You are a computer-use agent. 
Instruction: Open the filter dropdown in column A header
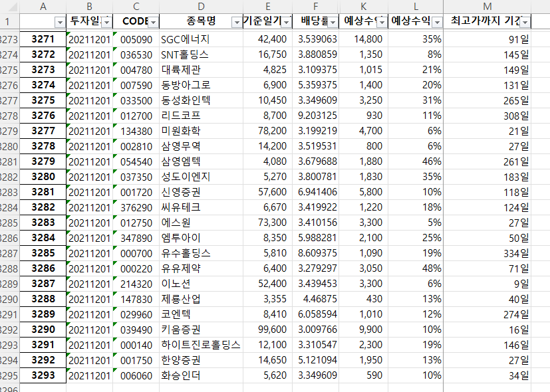pos(60,23)
